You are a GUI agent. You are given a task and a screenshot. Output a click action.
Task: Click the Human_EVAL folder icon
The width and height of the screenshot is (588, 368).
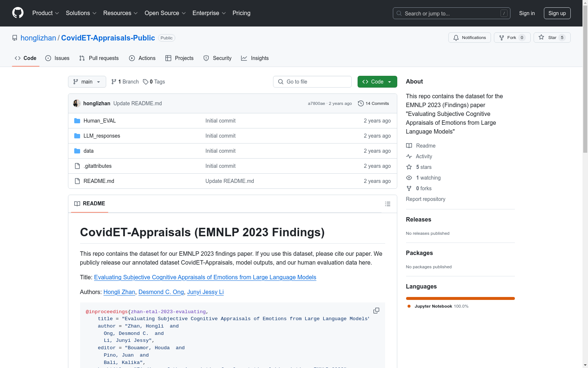pos(77,121)
